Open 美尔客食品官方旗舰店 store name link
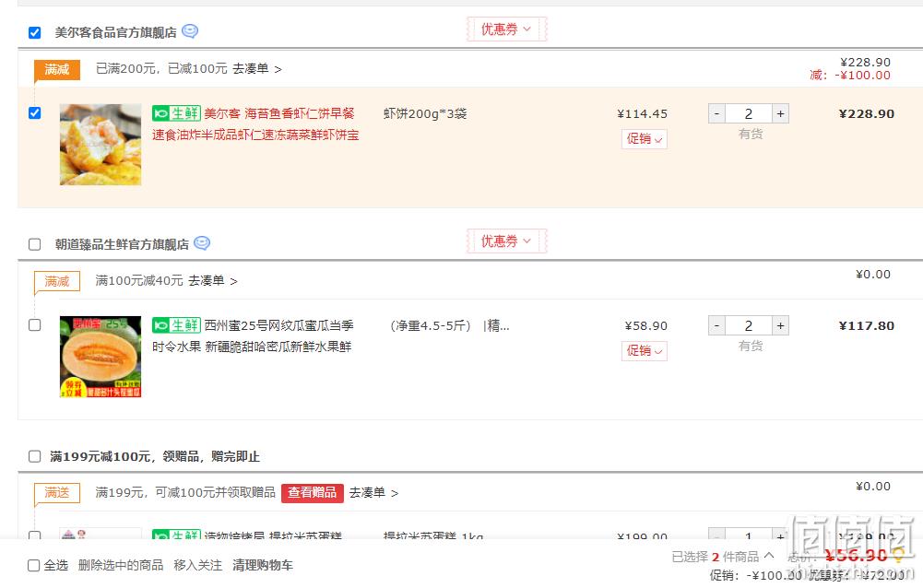This screenshot has width=923, height=588. pos(116,32)
